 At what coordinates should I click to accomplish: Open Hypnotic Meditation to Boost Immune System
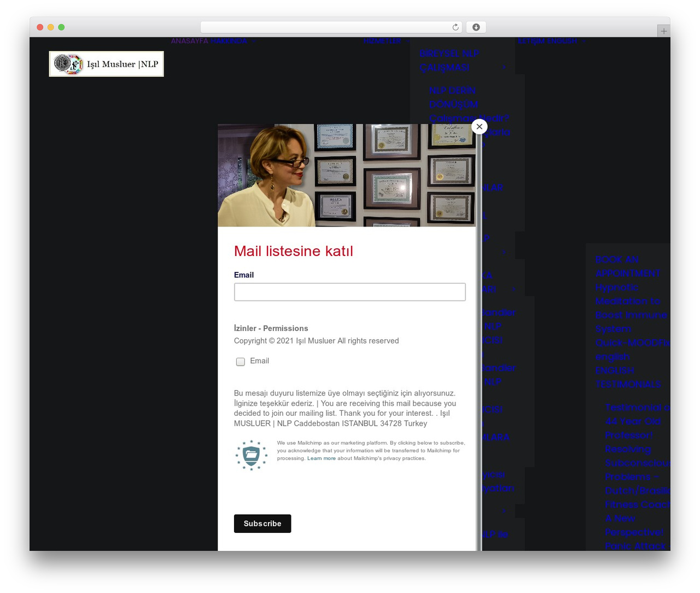[x=632, y=308]
